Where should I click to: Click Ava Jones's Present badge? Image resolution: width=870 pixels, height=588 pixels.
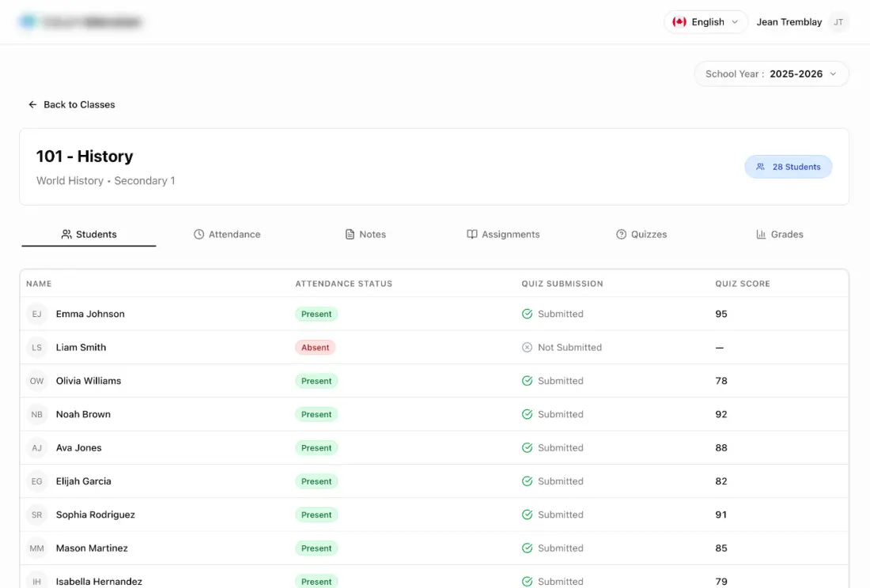click(x=316, y=448)
